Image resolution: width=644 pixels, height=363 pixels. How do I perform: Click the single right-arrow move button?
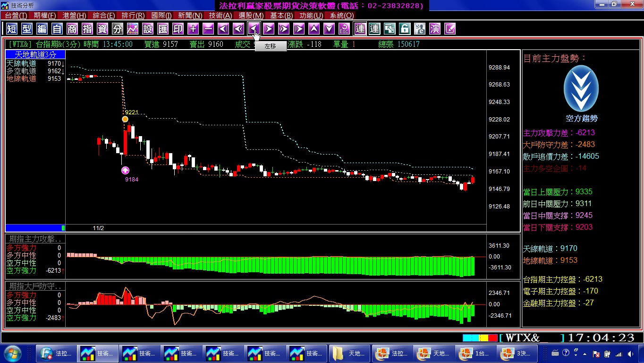(x=269, y=29)
